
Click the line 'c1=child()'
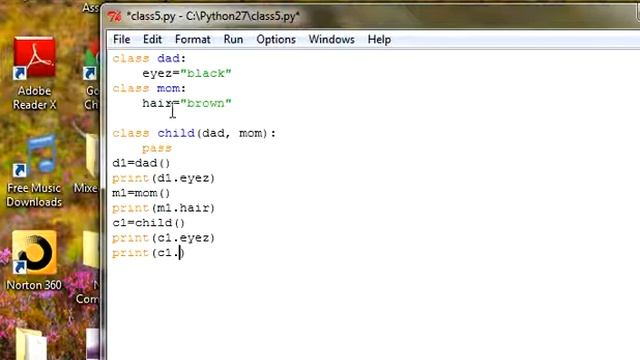(149, 223)
